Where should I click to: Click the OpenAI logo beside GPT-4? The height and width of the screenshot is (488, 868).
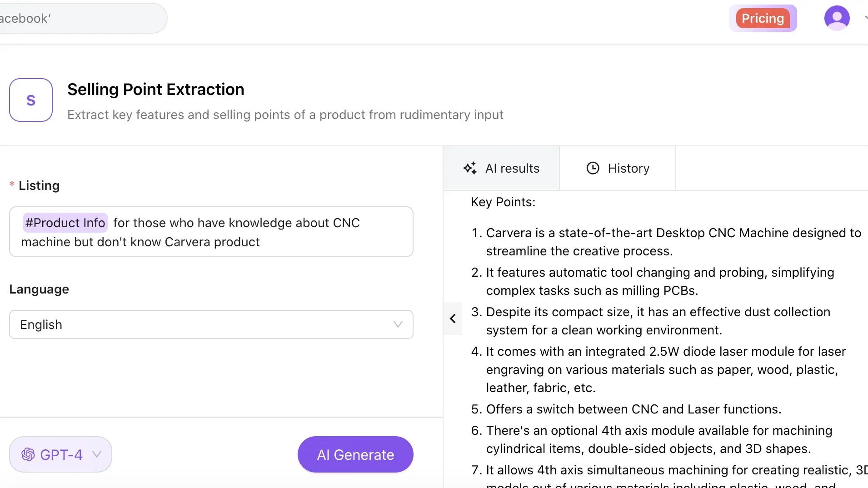click(28, 454)
